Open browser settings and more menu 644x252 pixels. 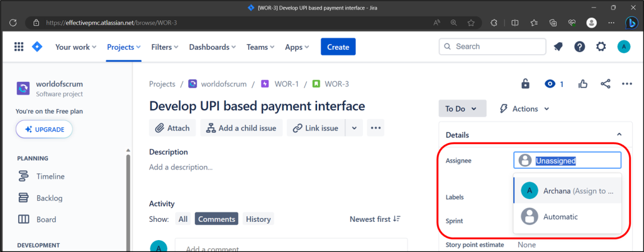[x=611, y=23]
